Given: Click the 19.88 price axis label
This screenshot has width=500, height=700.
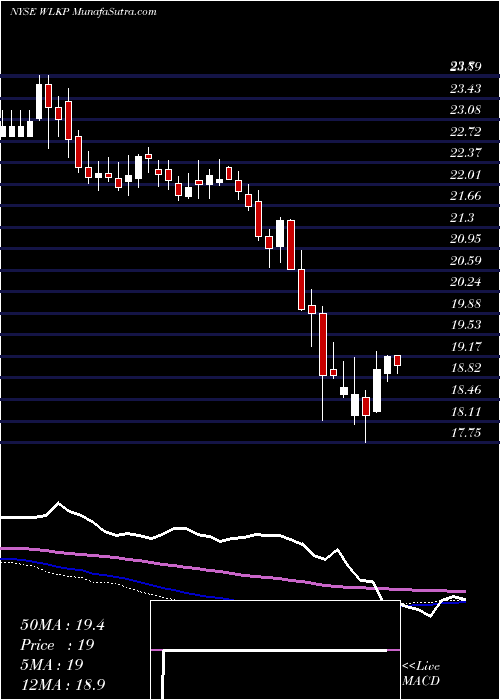Looking at the screenshot, I should coord(466,304).
